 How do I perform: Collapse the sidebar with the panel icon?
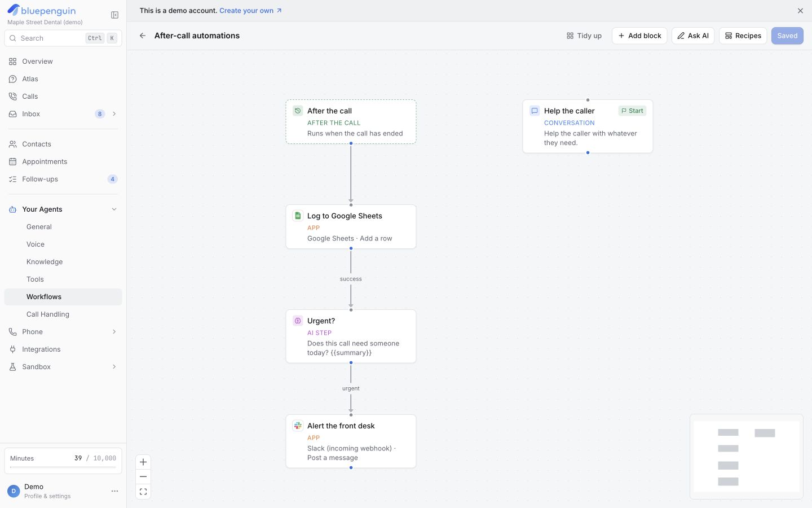click(114, 15)
